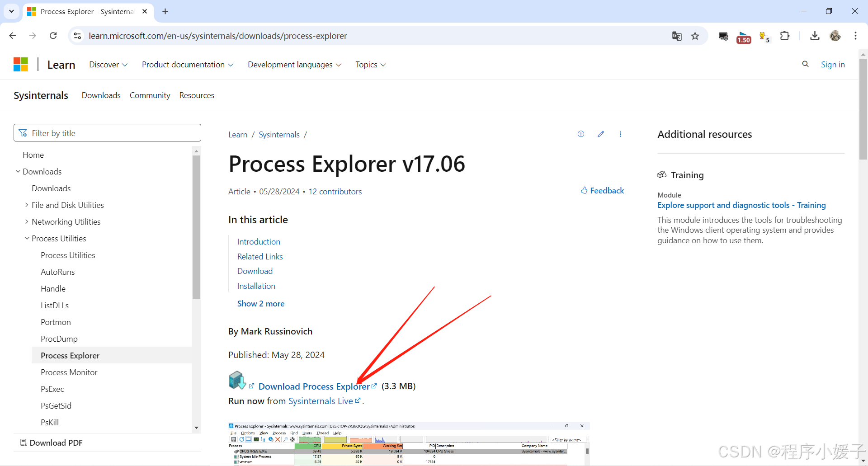Open tab search dropdown arrow
This screenshot has height=466, width=868.
coord(11,11)
